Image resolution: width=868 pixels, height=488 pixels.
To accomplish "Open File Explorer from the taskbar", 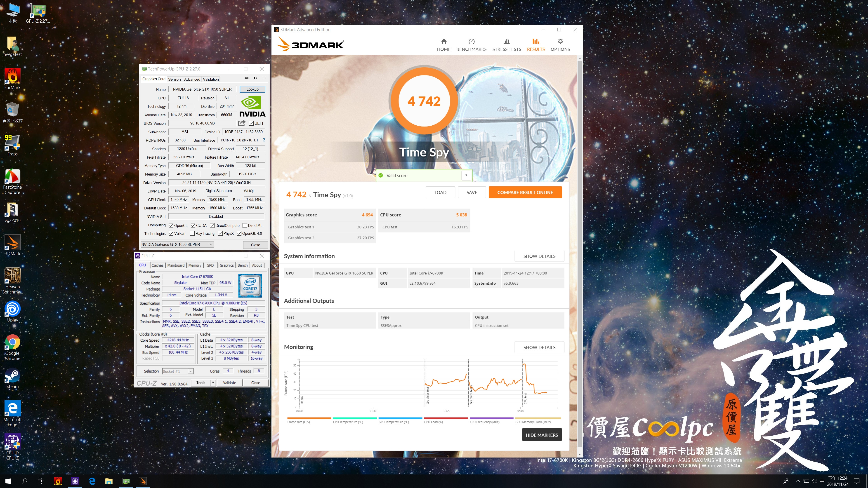I will point(109,481).
